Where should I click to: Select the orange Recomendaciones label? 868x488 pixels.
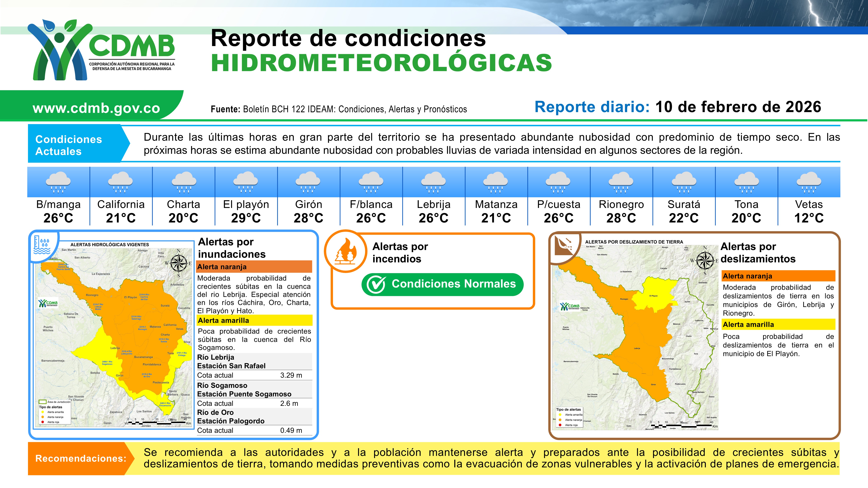pyautogui.click(x=80, y=458)
